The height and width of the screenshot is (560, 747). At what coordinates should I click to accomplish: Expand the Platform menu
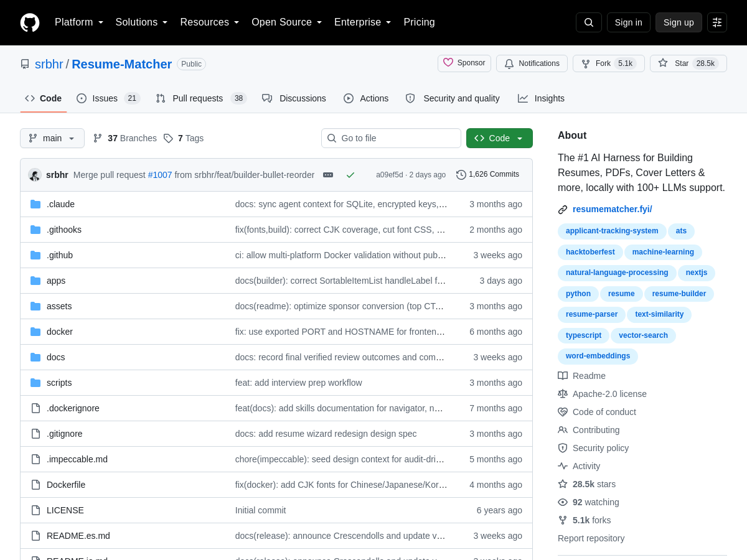pos(79,22)
